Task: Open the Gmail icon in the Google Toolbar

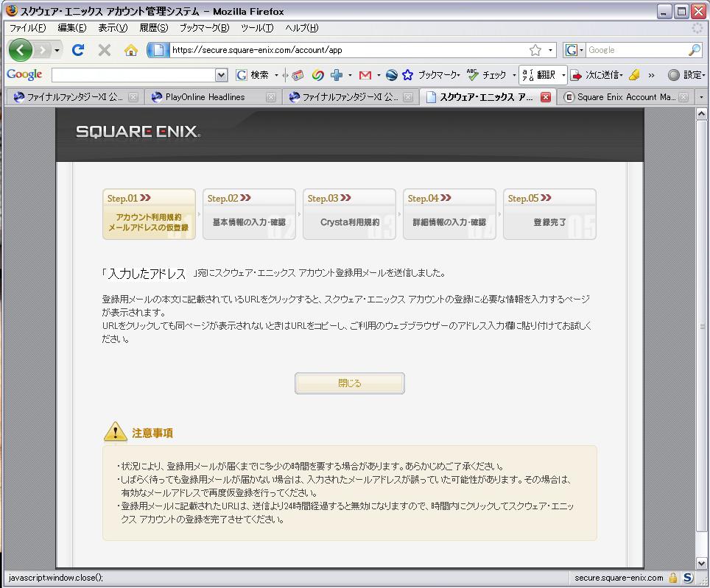Action: coord(365,75)
